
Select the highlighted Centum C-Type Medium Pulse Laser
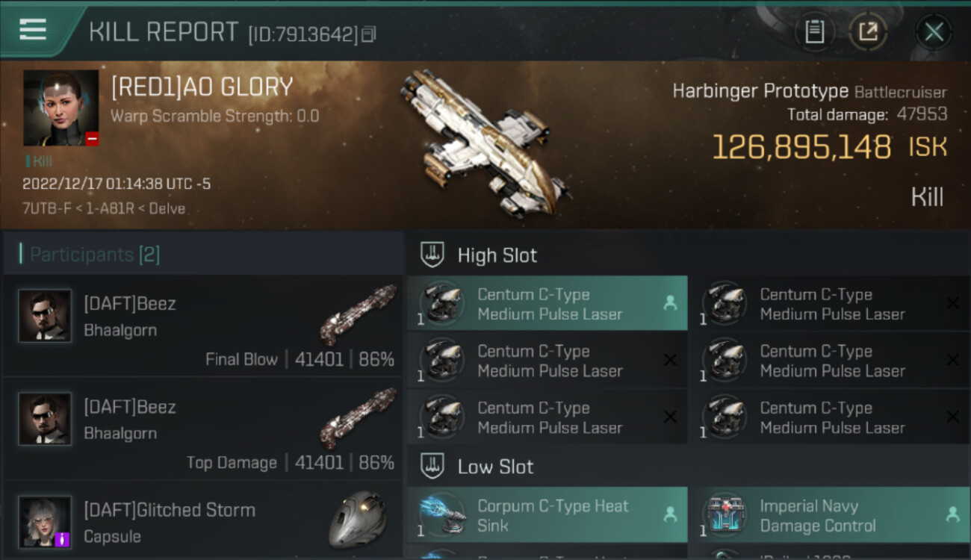tap(547, 304)
